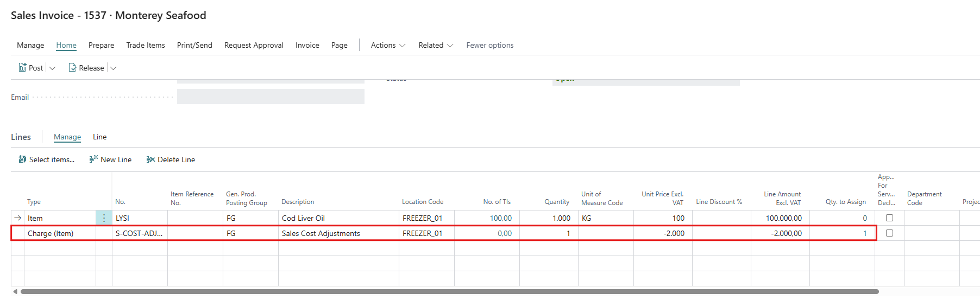Open the Page menu
The image size is (980, 300).
point(340,45)
